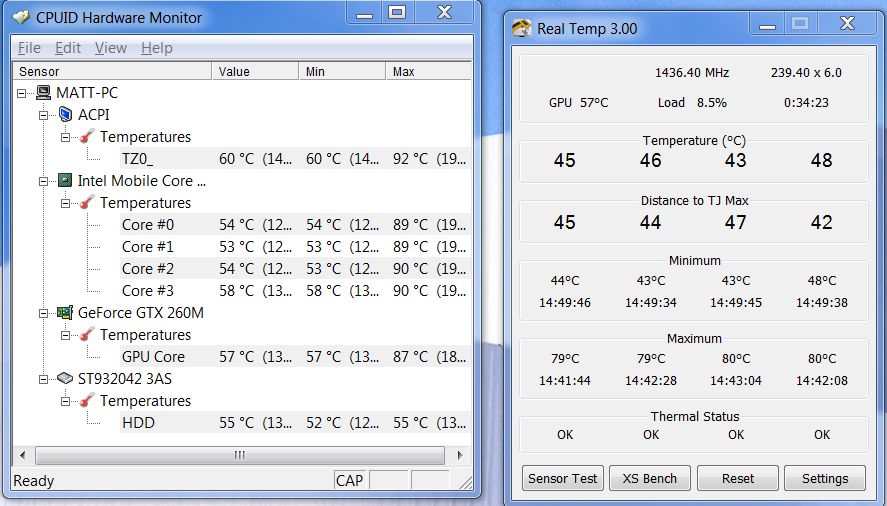The height and width of the screenshot is (506, 887).
Task: Click the right scroll arrow in Hardware Monitor
Action: [x=459, y=455]
